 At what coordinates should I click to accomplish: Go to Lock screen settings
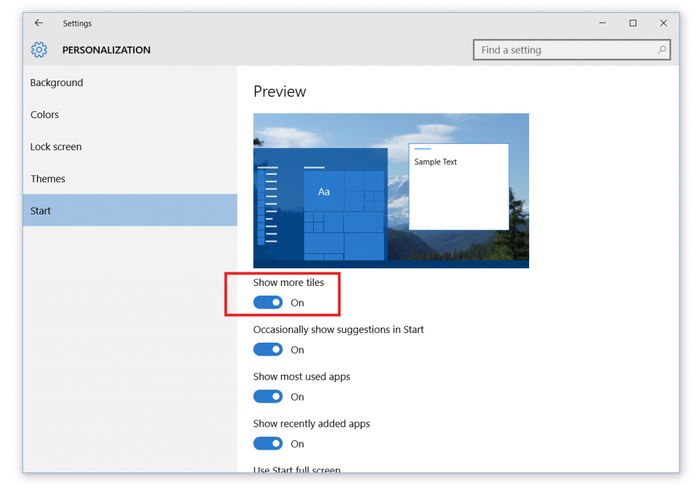point(129,147)
